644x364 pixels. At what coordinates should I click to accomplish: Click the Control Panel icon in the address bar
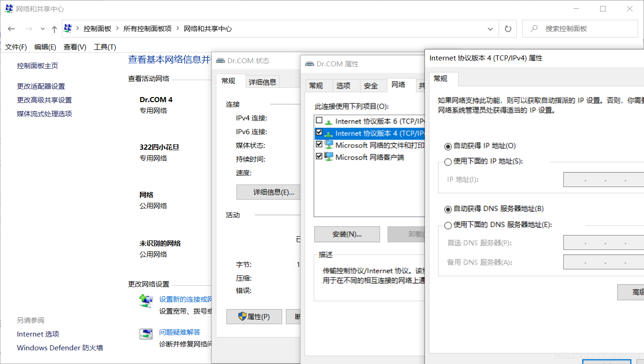tap(68, 28)
